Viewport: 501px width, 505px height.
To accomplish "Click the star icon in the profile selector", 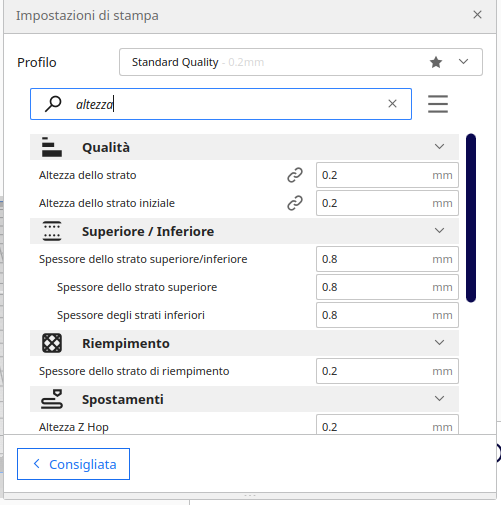I will click(436, 62).
